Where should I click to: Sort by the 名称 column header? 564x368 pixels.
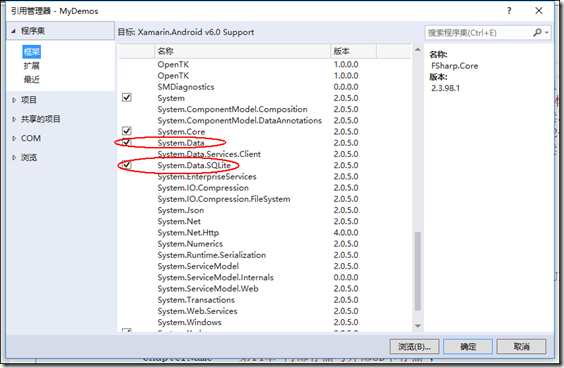[x=242, y=51]
